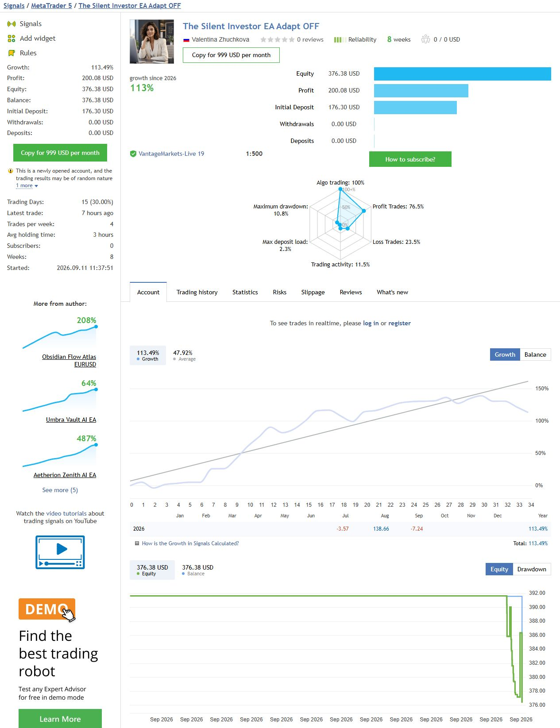Open the Obsidian Flow Atlas EURUSD link
This screenshot has height=728, width=560.
[x=69, y=361]
